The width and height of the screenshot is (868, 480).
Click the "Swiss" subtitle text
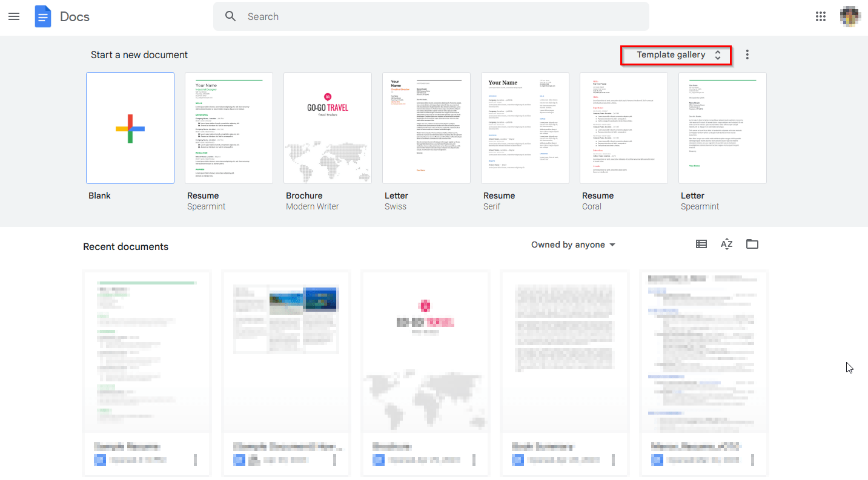(x=396, y=206)
